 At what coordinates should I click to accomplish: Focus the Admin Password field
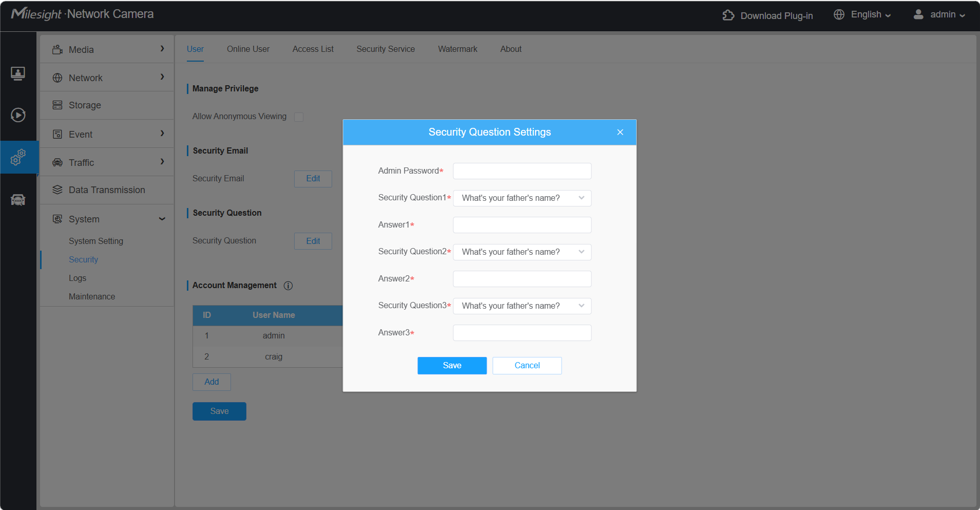pyautogui.click(x=522, y=171)
